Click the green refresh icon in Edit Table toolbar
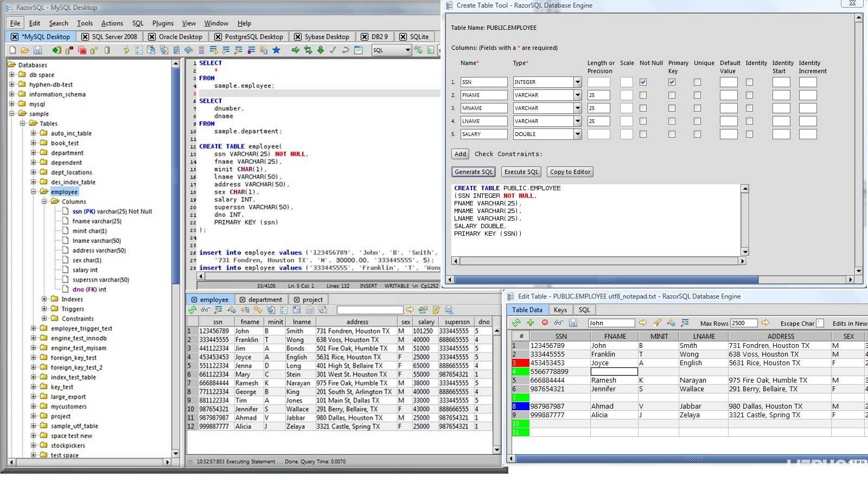The width and height of the screenshot is (868, 478). (x=516, y=322)
